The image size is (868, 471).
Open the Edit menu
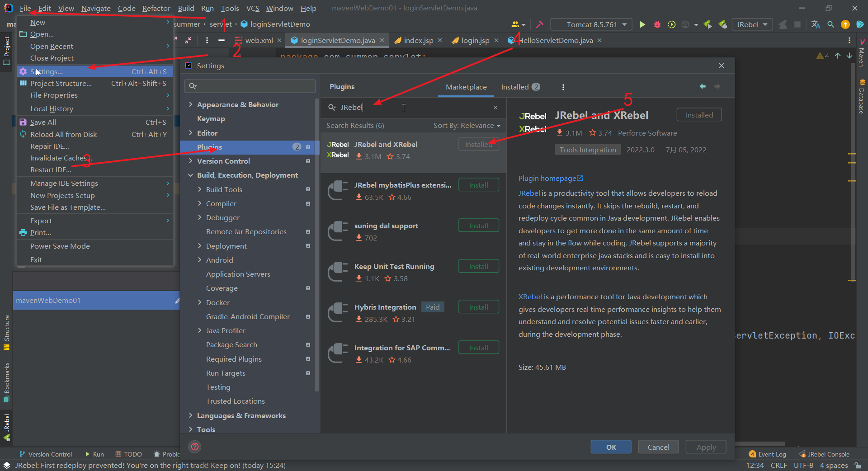coord(44,8)
